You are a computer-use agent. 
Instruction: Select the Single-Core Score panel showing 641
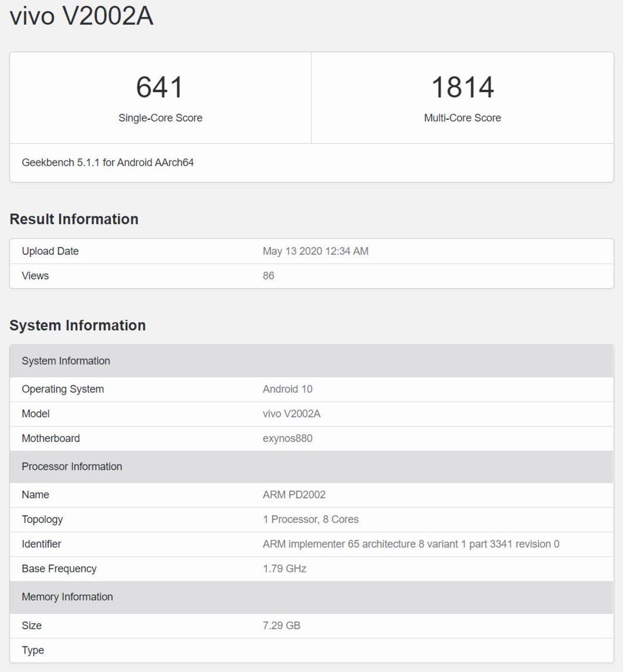159,96
